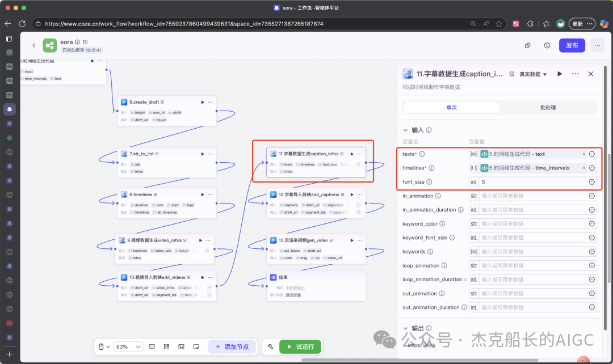The height and width of the screenshot is (364, 613).
Task: Open variable picker for timelines field
Action: pos(592,168)
